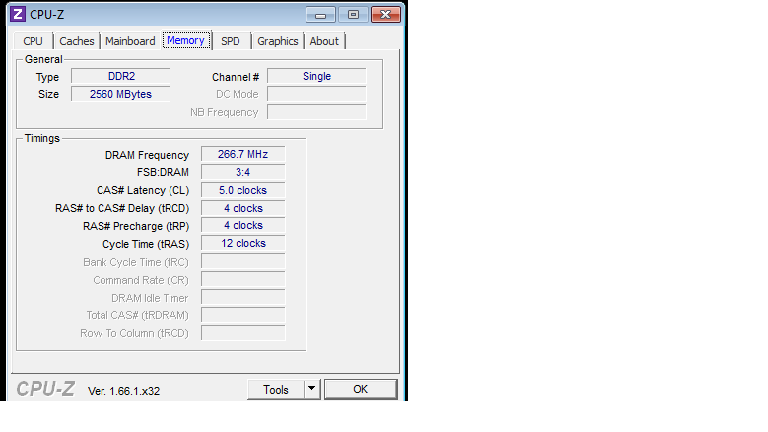Viewport: 768px width, 432px height.
Task: Minimize the CPU-Z window
Action: click(x=320, y=15)
